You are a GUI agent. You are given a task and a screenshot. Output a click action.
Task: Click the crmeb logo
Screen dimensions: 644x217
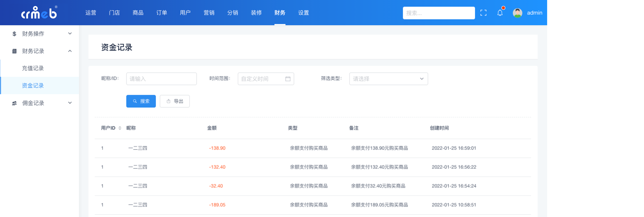tap(39, 12)
